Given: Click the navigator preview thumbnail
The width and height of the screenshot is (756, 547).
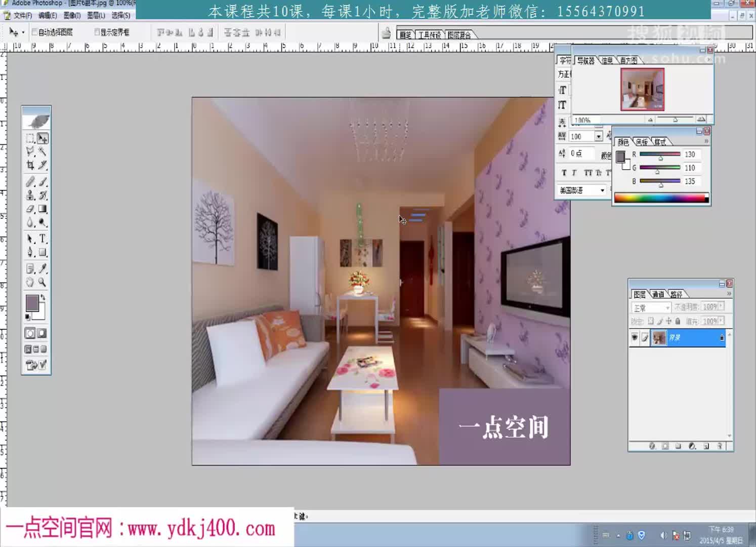Looking at the screenshot, I should (x=642, y=90).
